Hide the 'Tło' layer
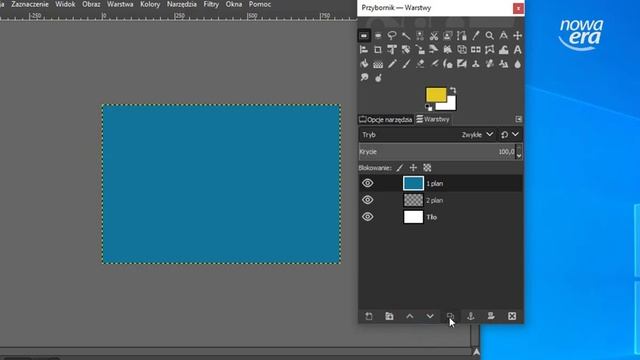This screenshot has height=360, width=640. coord(367,217)
